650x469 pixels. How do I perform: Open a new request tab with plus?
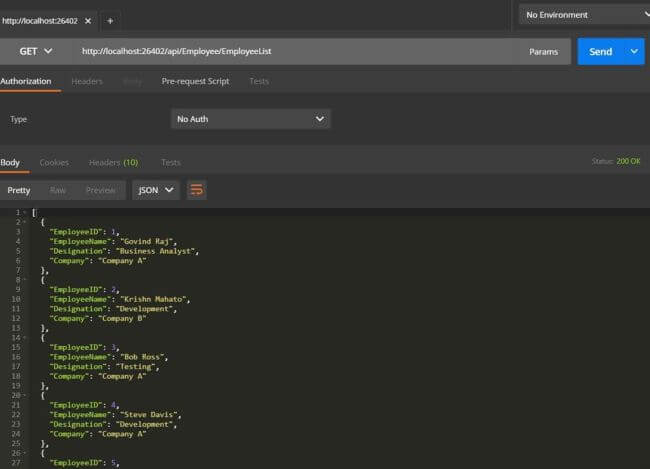click(110, 21)
